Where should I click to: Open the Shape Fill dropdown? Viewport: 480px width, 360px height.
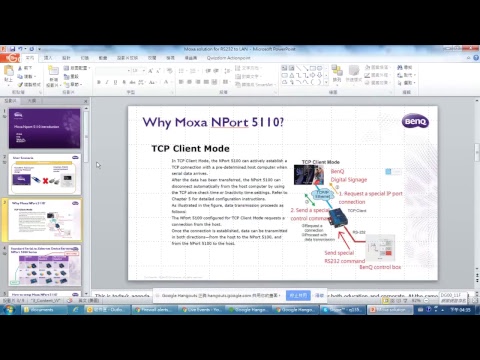377,67
